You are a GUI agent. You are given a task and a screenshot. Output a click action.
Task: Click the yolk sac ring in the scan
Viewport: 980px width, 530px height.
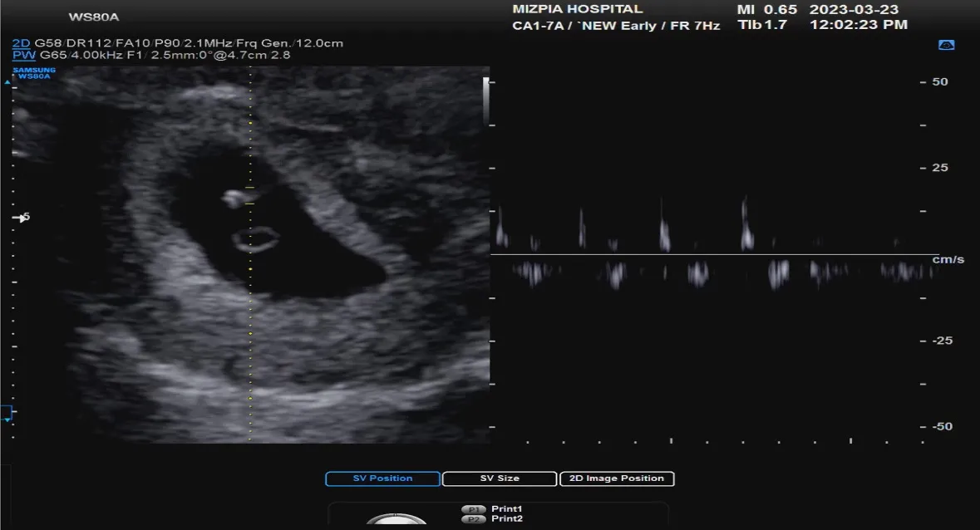pos(255,238)
